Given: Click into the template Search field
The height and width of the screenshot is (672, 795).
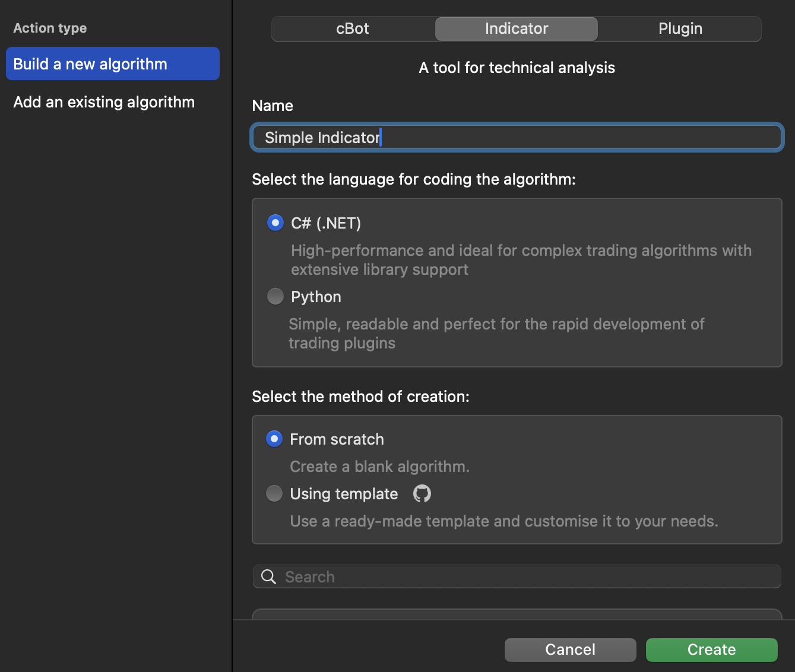Looking at the screenshot, I should pos(528,577).
